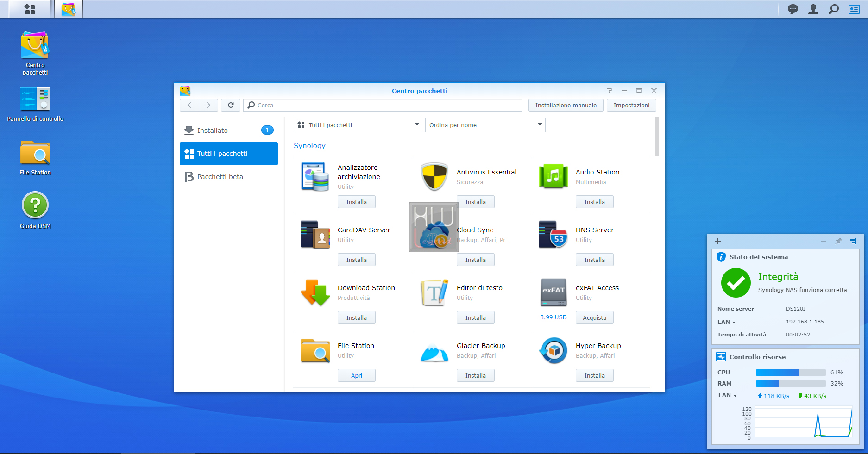868x454 pixels.
Task: Add a widget with the plus icon
Action: point(718,241)
